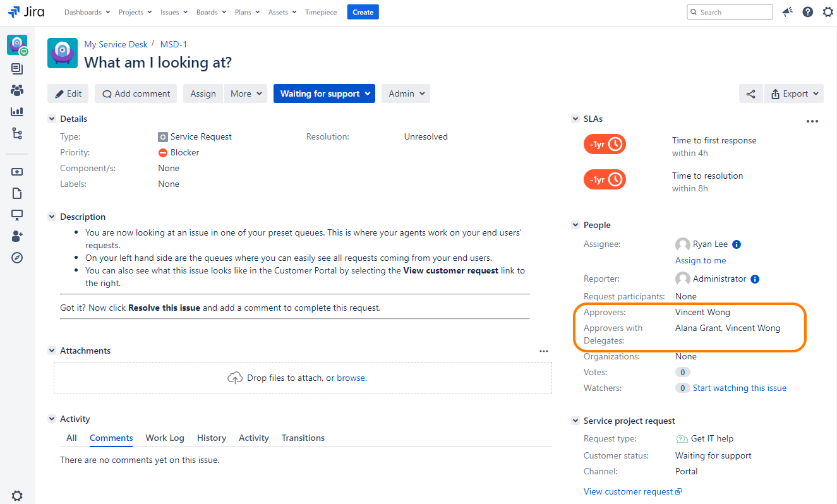Viewport: 837px width, 504px height.
Task: Switch to the Work Log tab
Action: coord(165,438)
